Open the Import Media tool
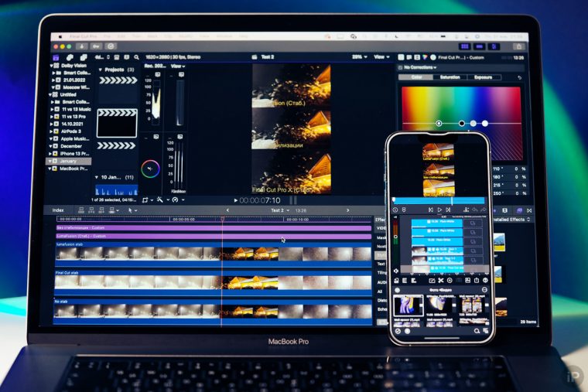The image size is (588, 392). point(82,46)
